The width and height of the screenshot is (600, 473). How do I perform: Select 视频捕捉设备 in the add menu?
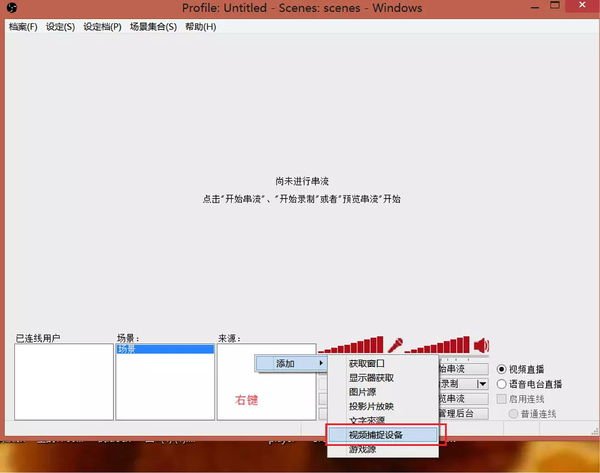pos(383,435)
